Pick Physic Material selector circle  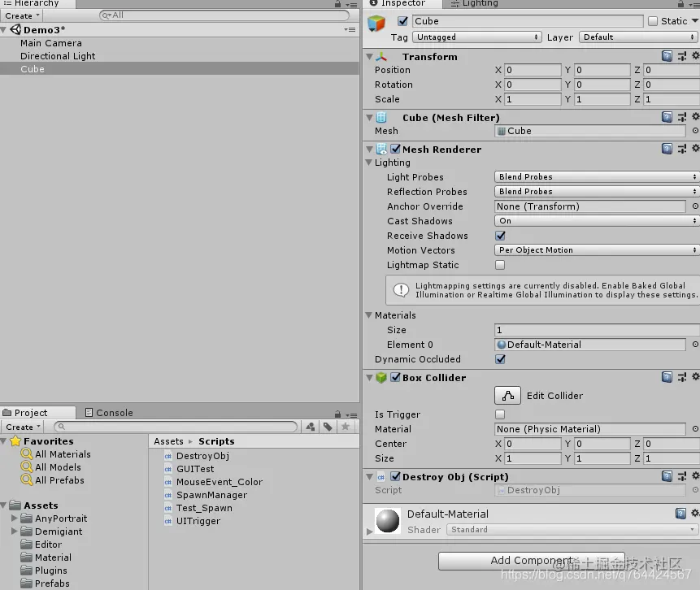[695, 429]
